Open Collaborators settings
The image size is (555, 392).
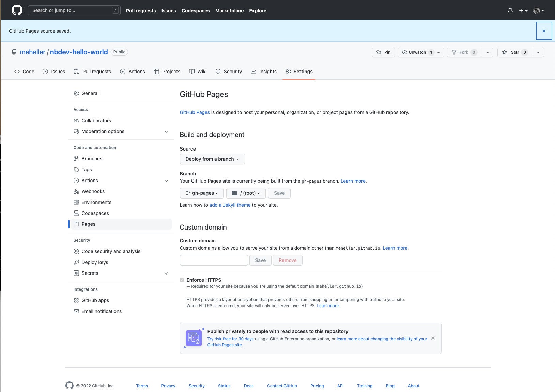[x=121, y=121]
